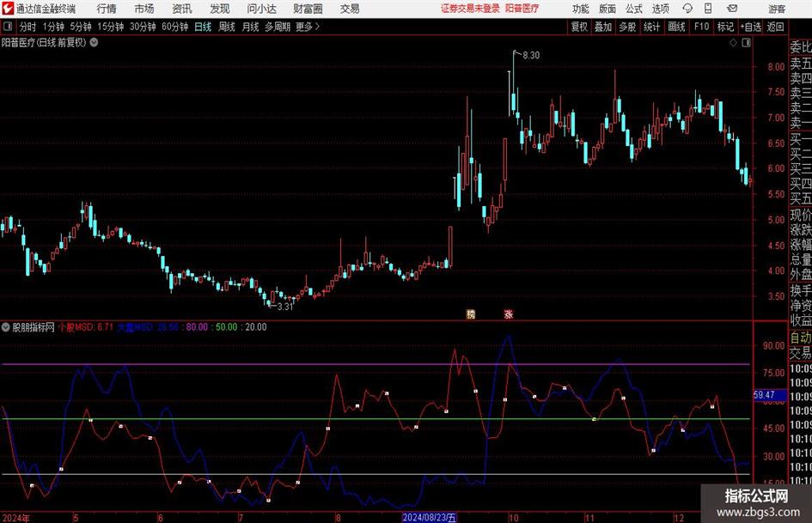The image size is (812, 523).
Task: Click the 自动 label in right panel
Action: point(801,338)
